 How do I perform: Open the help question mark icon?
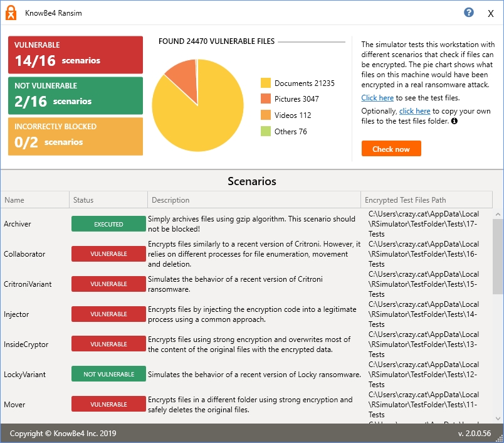(x=469, y=13)
